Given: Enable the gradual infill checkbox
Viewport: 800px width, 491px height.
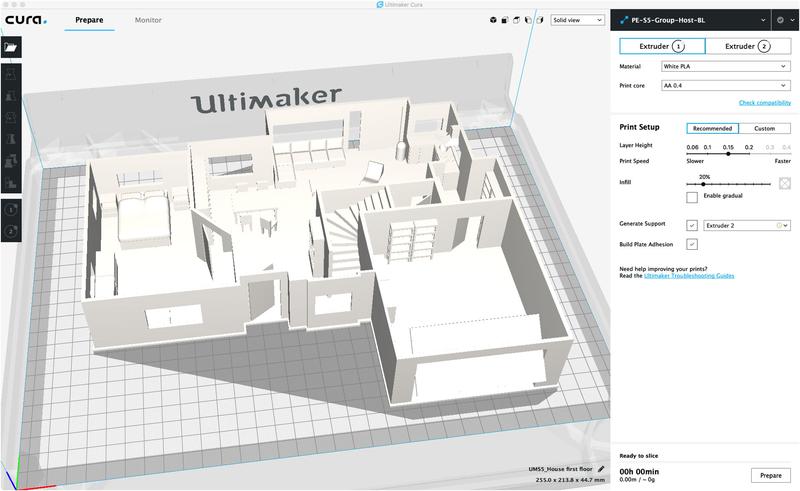Looking at the screenshot, I should tap(692, 198).
